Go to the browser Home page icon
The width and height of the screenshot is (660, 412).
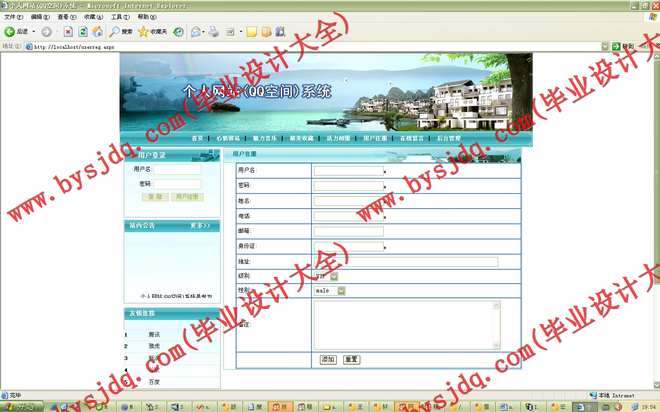click(x=98, y=31)
